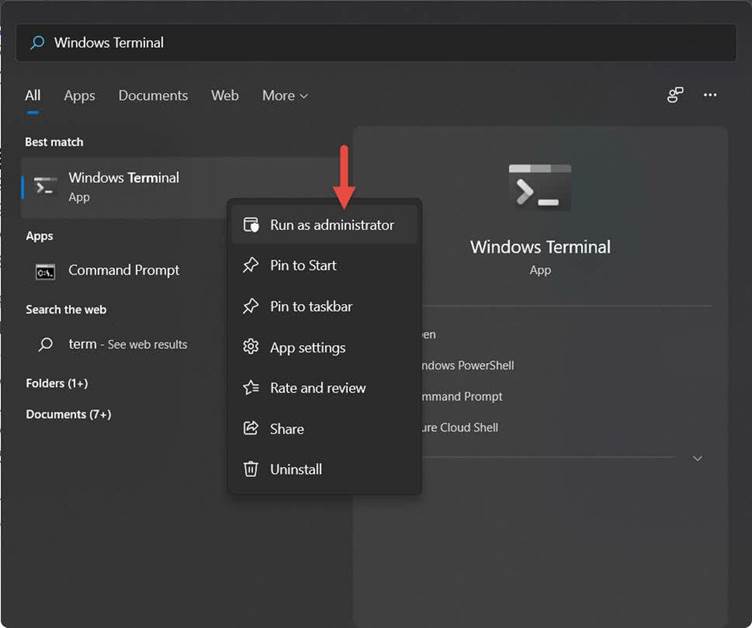This screenshot has height=628, width=752.
Task: Click the trash icon beside Uninstall
Action: pyautogui.click(x=250, y=469)
